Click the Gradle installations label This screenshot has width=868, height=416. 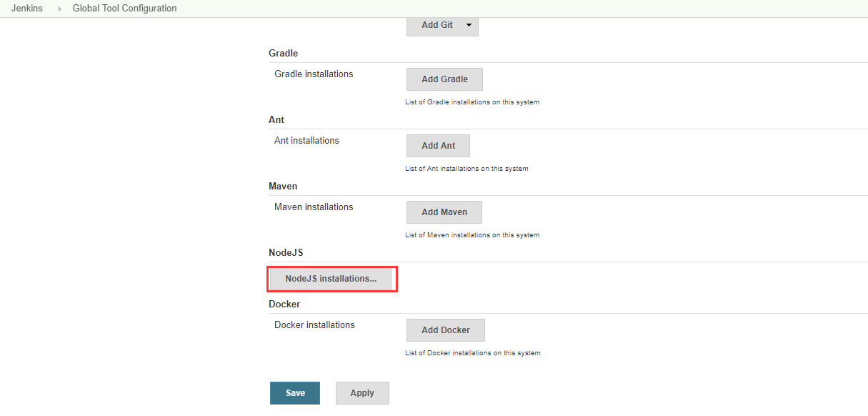tap(314, 74)
